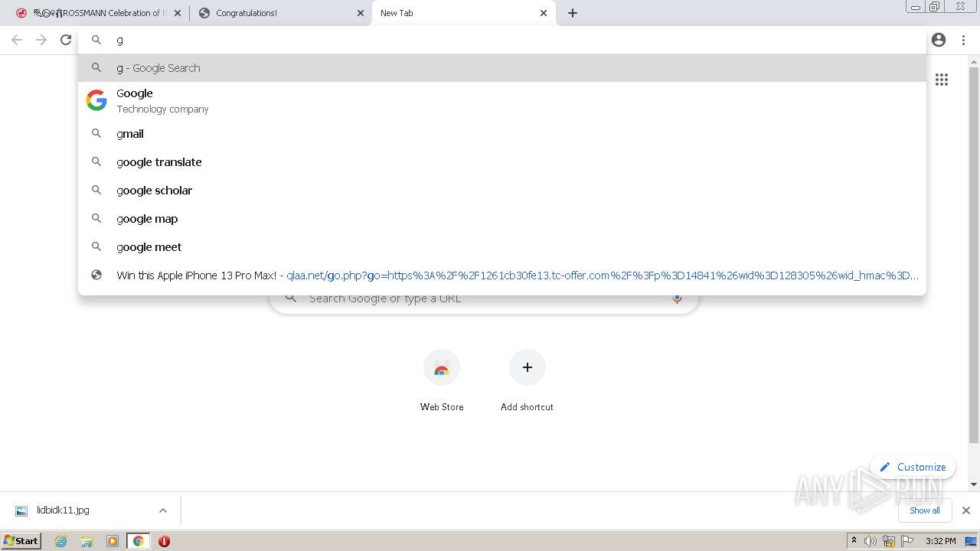The width and height of the screenshot is (980, 551).
Task: Close the New Tab tab
Action: (544, 13)
